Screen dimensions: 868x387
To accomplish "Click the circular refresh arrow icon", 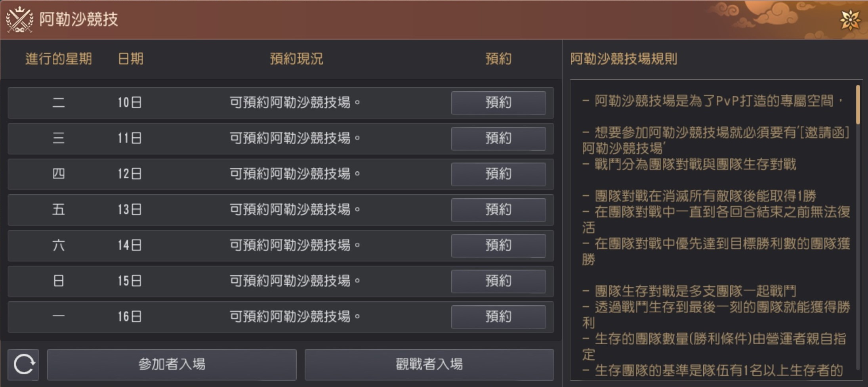I will (x=23, y=364).
